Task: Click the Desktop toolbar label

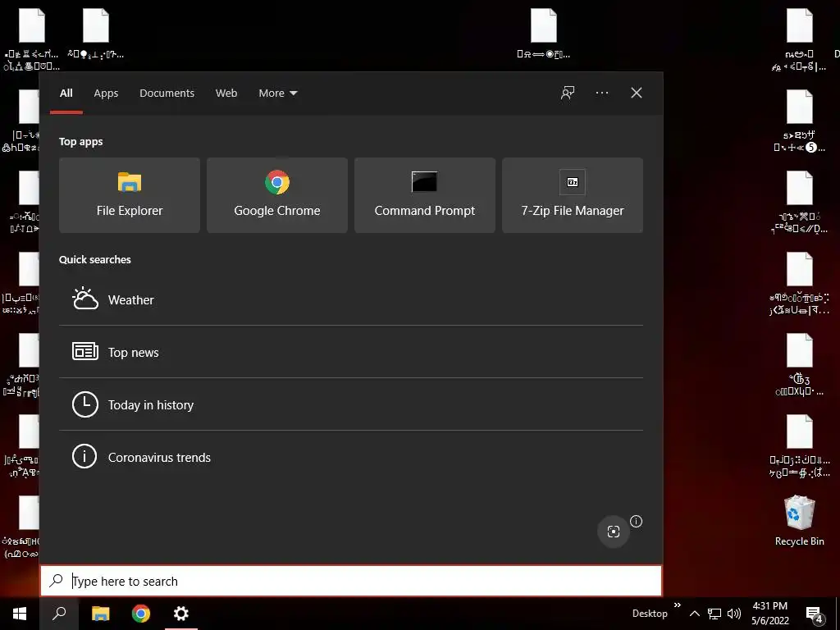Action: [650, 614]
